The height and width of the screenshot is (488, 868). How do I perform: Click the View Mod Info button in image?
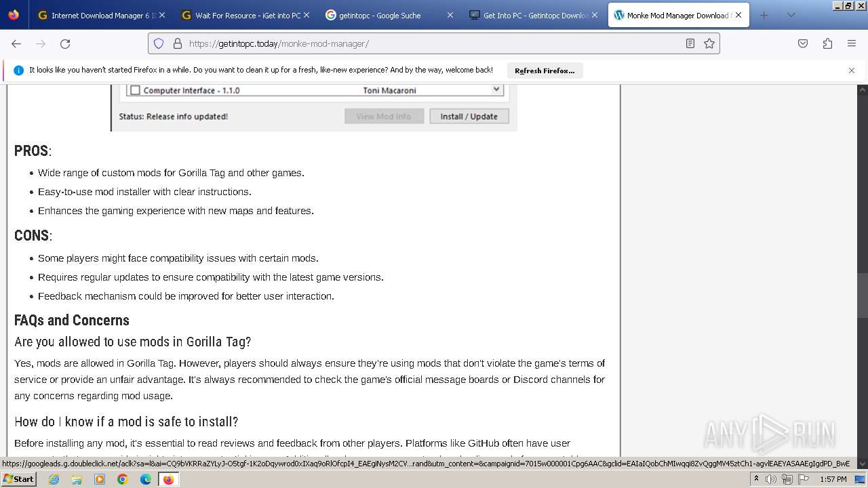(x=384, y=117)
